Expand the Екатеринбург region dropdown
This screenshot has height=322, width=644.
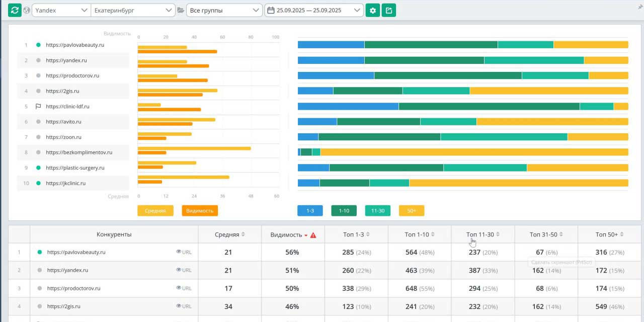133,10
